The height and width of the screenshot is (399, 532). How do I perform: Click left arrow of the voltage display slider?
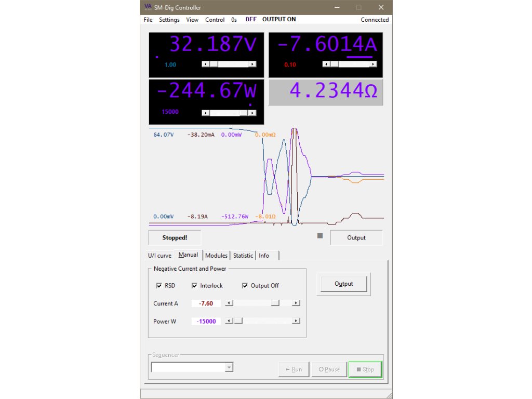pyautogui.click(x=205, y=64)
